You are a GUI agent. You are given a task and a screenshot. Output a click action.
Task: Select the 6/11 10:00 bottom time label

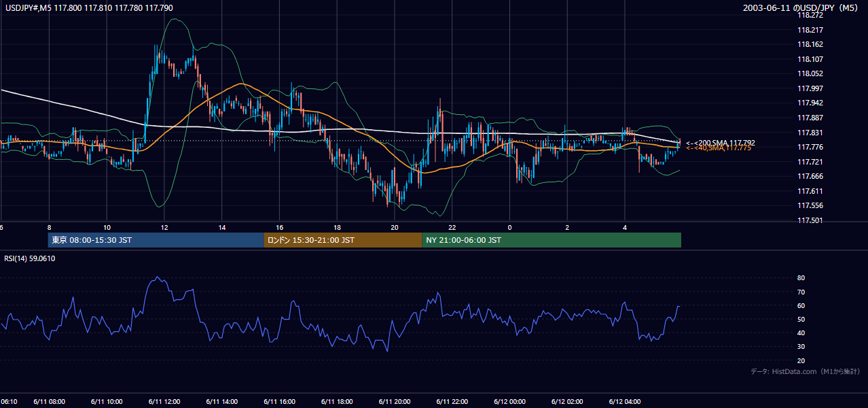click(x=107, y=402)
